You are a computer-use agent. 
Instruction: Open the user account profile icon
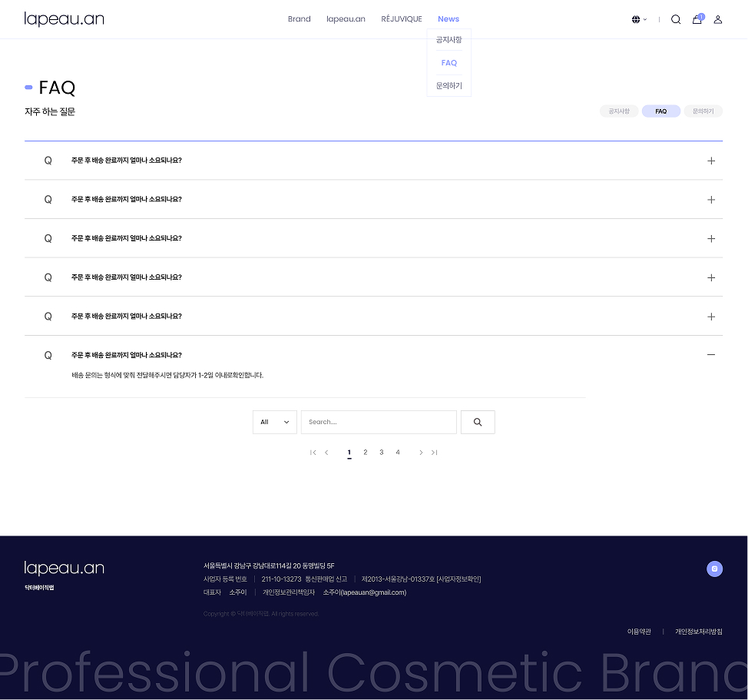[x=717, y=19]
